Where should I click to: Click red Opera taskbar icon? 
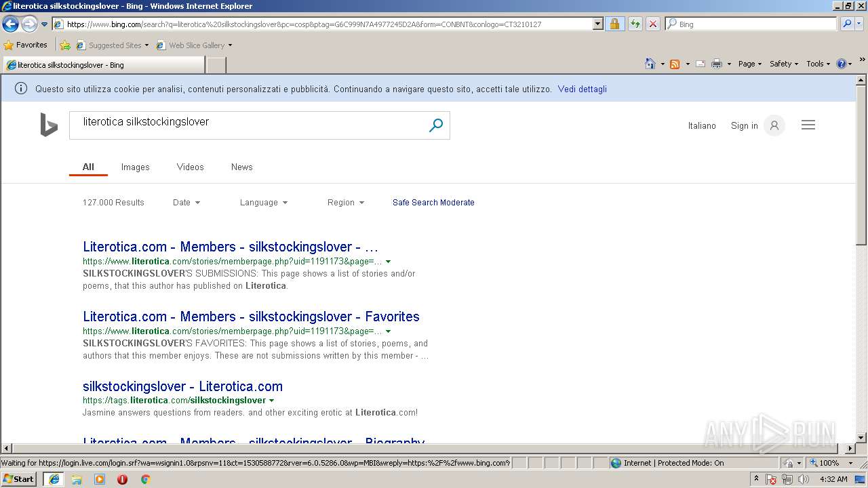tap(122, 479)
